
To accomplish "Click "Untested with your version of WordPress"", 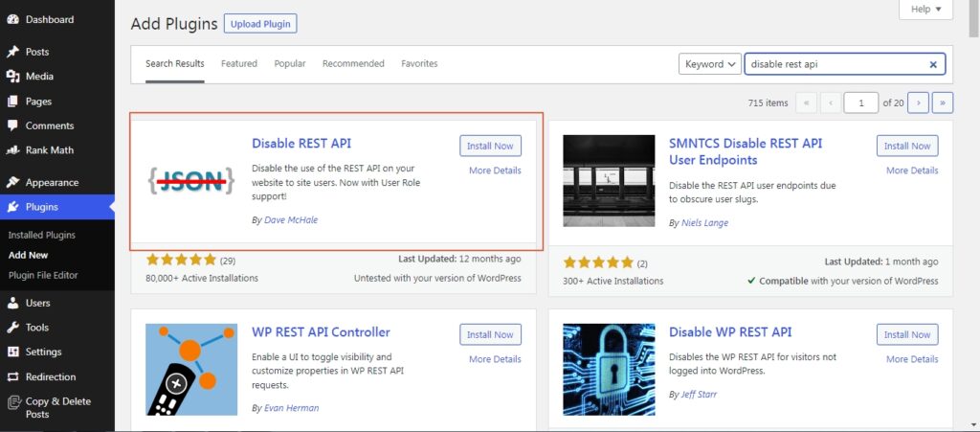I will click(437, 278).
